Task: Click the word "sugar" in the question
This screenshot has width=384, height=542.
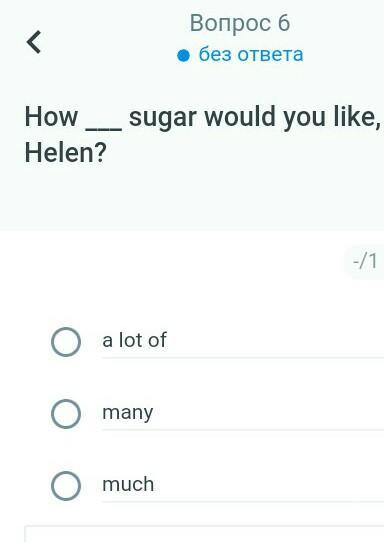Action: [163, 118]
